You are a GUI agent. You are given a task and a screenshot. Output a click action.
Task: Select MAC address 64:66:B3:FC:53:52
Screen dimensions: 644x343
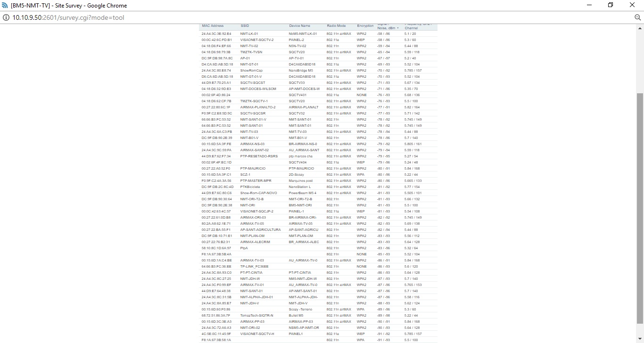click(x=216, y=126)
